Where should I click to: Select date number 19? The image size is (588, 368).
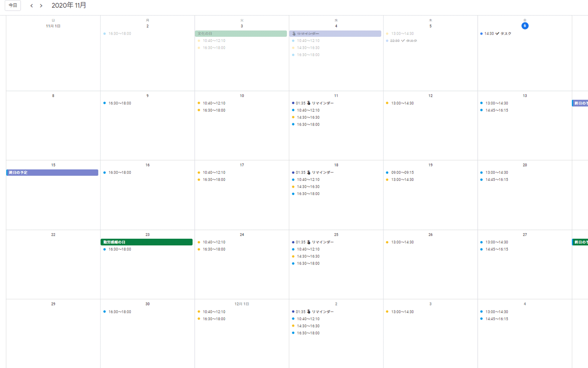[x=430, y=165]
